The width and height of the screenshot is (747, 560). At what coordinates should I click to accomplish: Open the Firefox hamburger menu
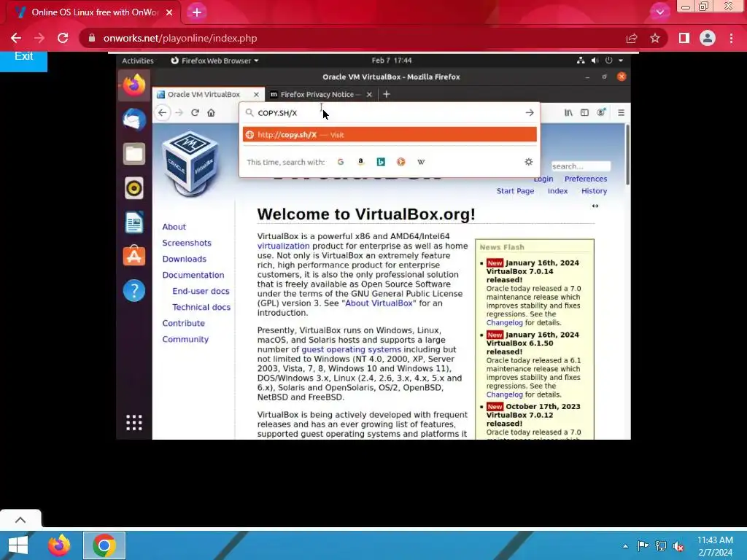point(621,113)
